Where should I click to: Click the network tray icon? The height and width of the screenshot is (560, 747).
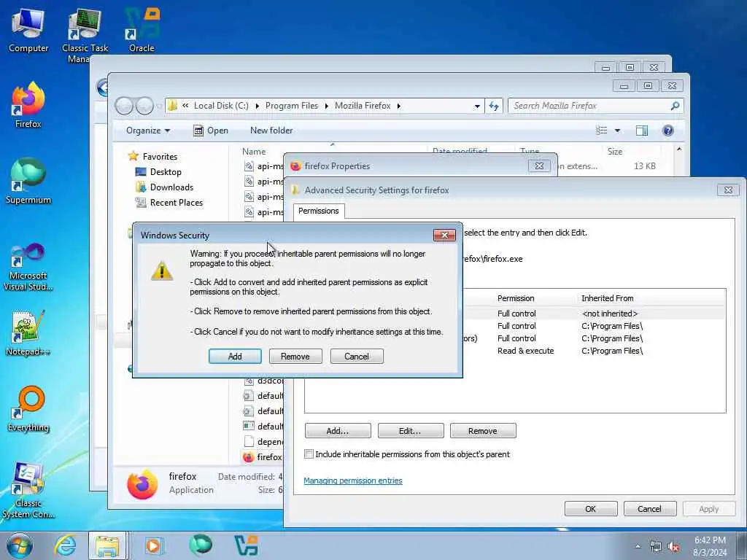click(656, 547)
